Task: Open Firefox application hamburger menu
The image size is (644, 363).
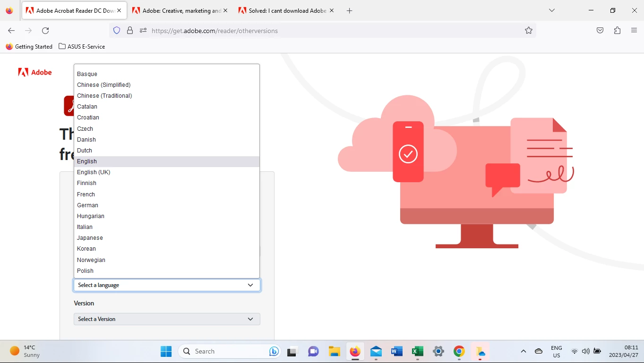Action: coord(634,31)
